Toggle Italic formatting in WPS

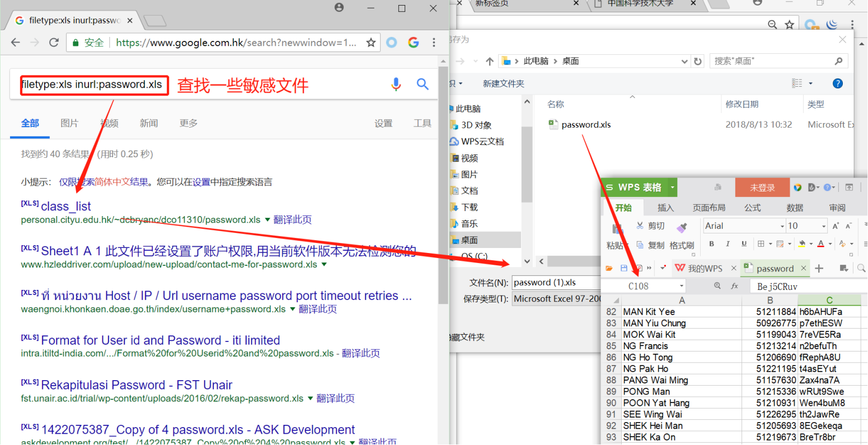(x=728, y=243)
